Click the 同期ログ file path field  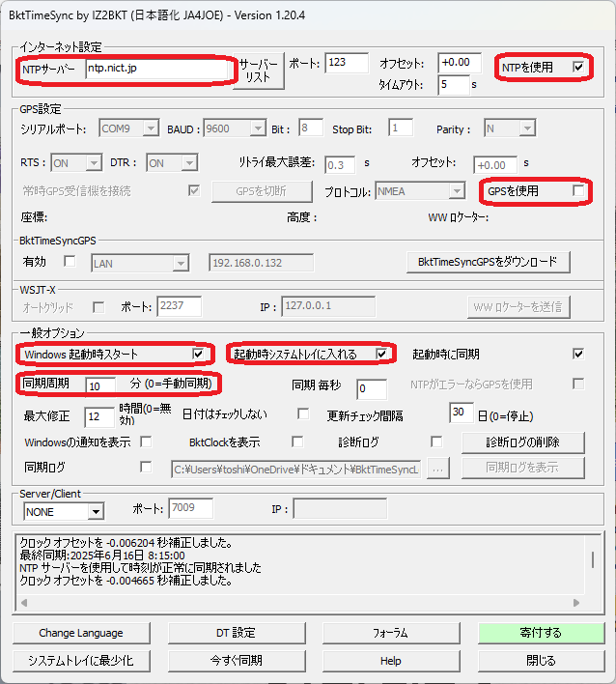[296, 469]
